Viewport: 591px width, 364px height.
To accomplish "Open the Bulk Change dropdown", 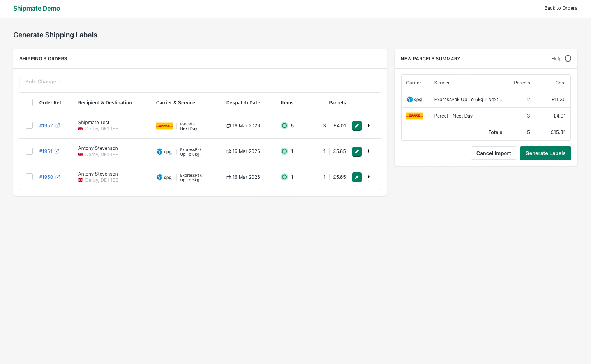I will tap(43, 81).
